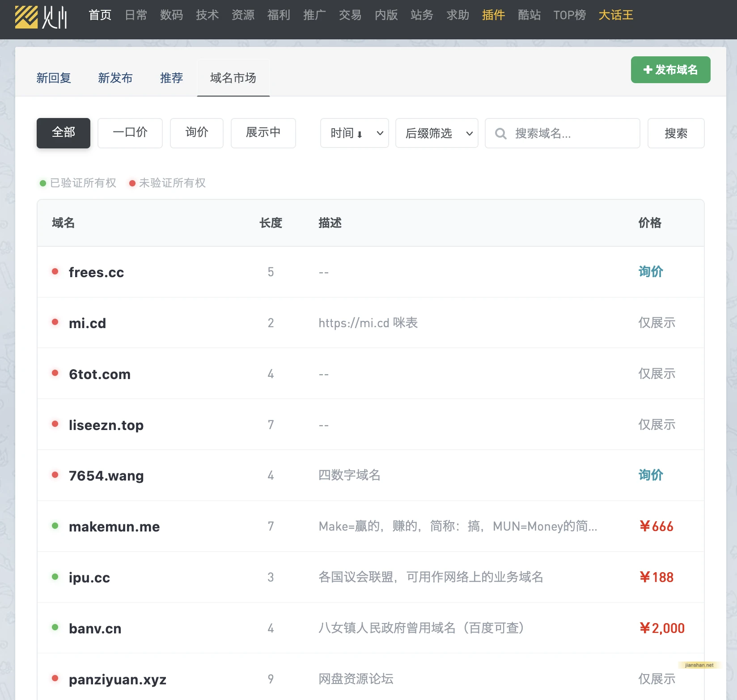
Task: Open TOP榜 in the top navigation
Action: tap(570, 15)
